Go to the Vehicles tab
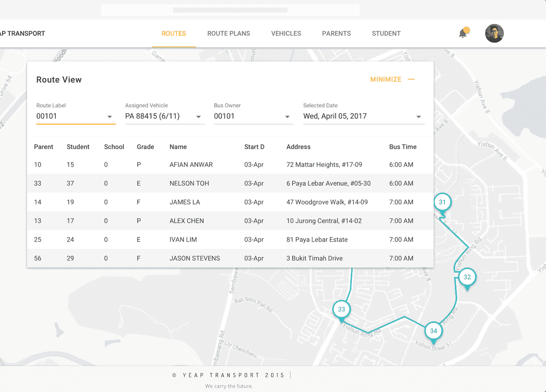546x392 pixels. point(286,33)
